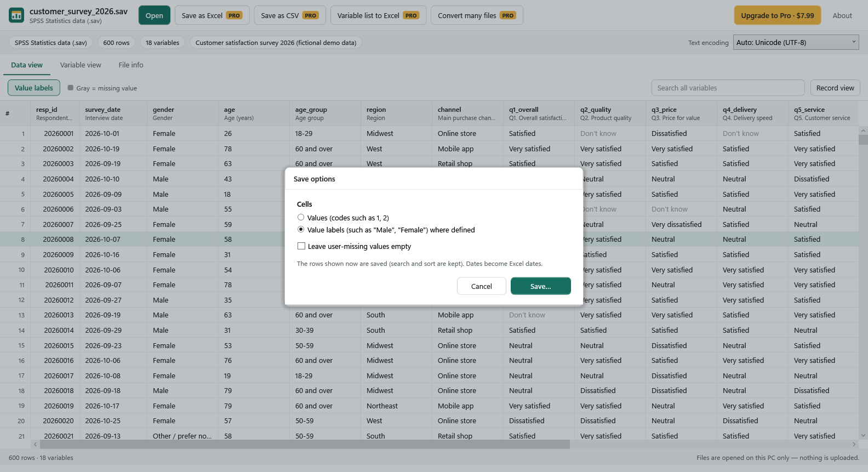Click the vertical scrollbar thumb of the grid

[x=863, y=140]
